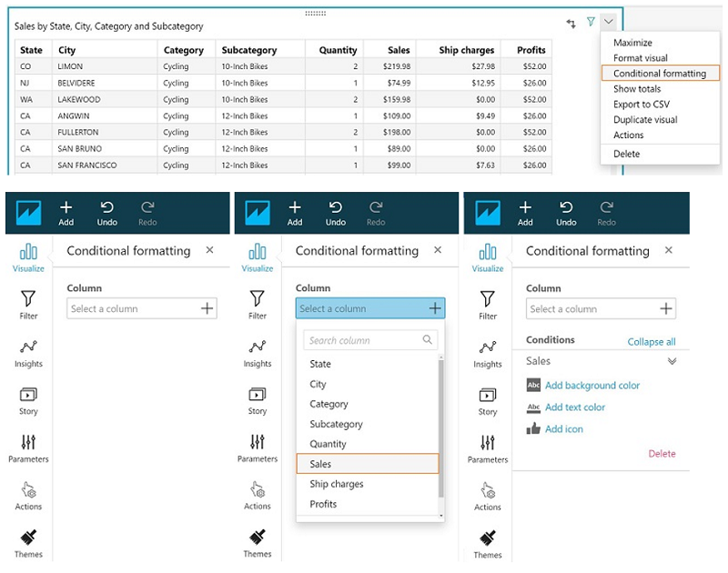
Task: Click the Subcategory column header
Action: pyautogui.click(x=248, y=50)
